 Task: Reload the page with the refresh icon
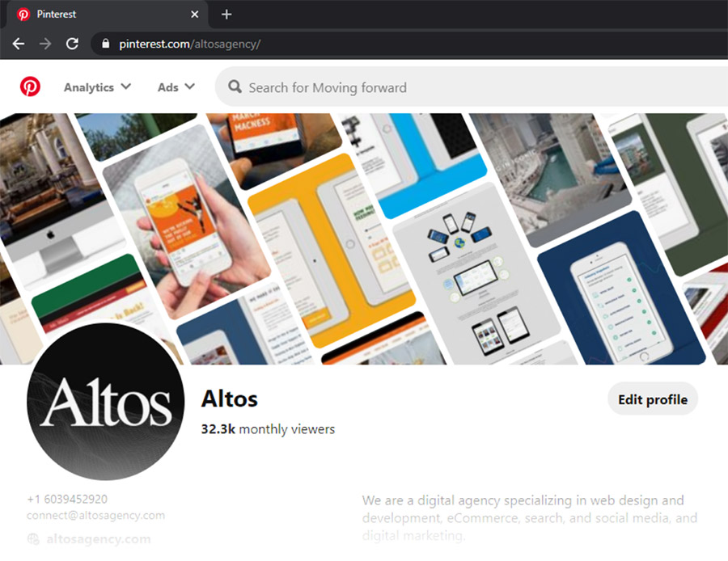(x=72, y=44)
